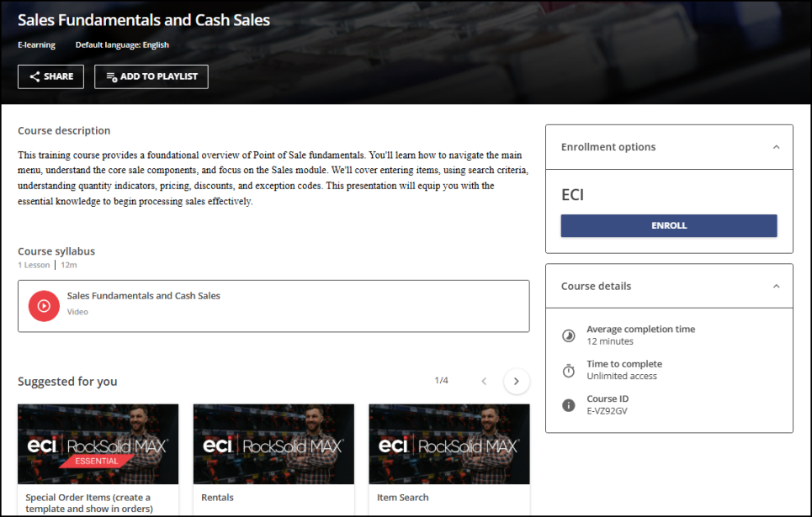Click Add to Playlist button
The width and height of the screenshot is (812, 517).
coord(151,76)
